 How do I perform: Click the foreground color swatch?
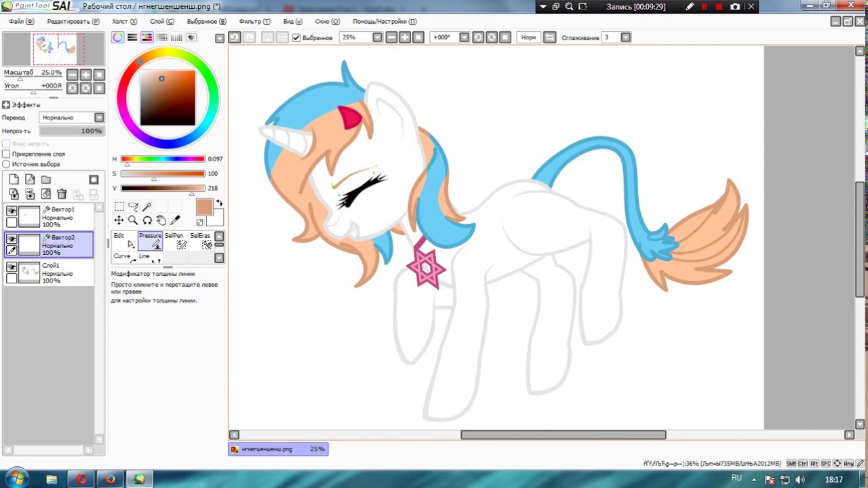pyautogui.click(x=204, y=207)
